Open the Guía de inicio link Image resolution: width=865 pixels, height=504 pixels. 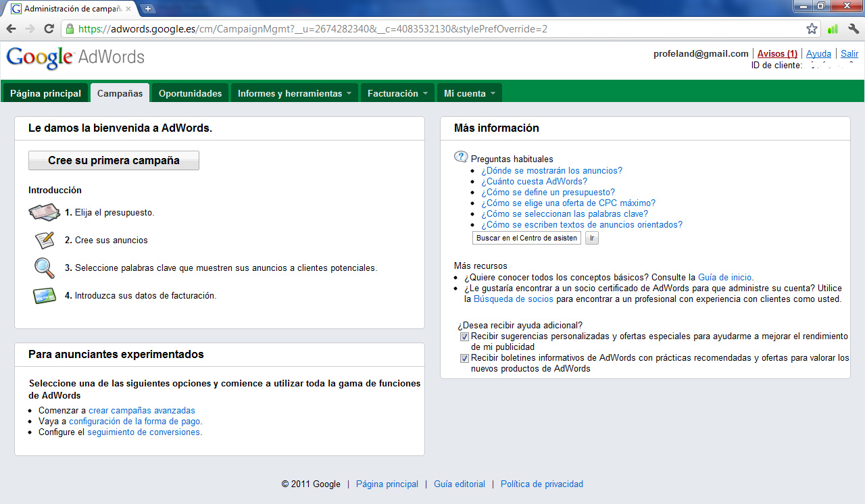724,277
